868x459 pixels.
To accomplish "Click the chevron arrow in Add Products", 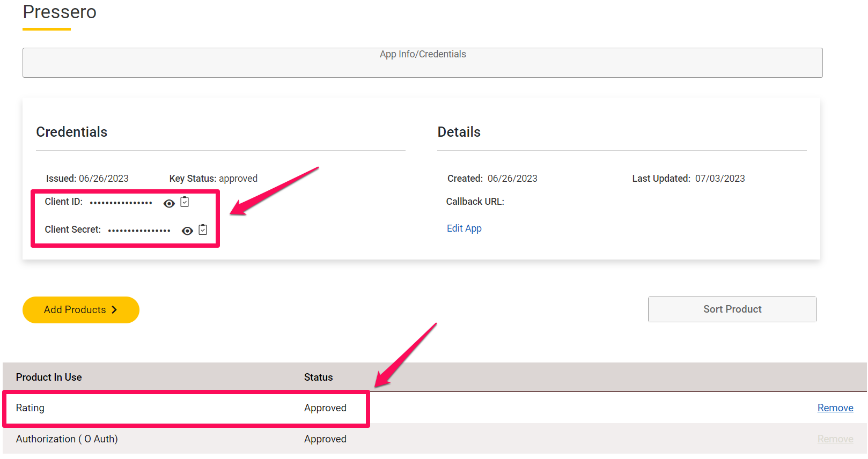I will tap(114, 310).
